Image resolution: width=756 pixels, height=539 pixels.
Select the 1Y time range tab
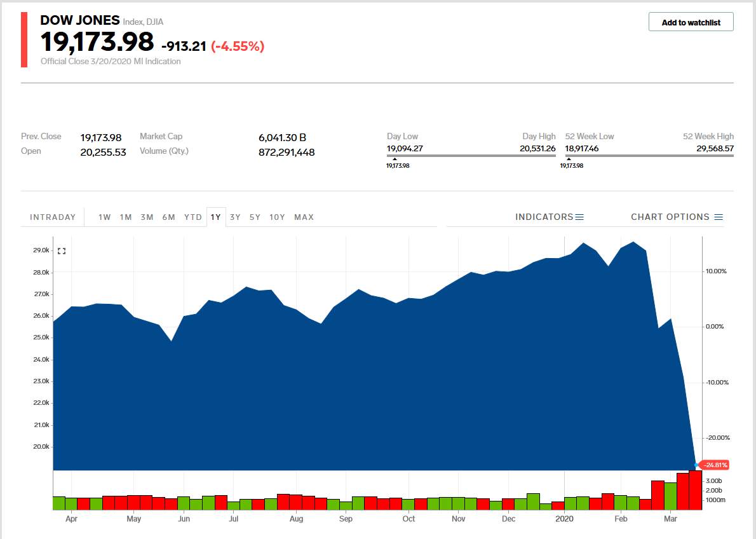216,217
